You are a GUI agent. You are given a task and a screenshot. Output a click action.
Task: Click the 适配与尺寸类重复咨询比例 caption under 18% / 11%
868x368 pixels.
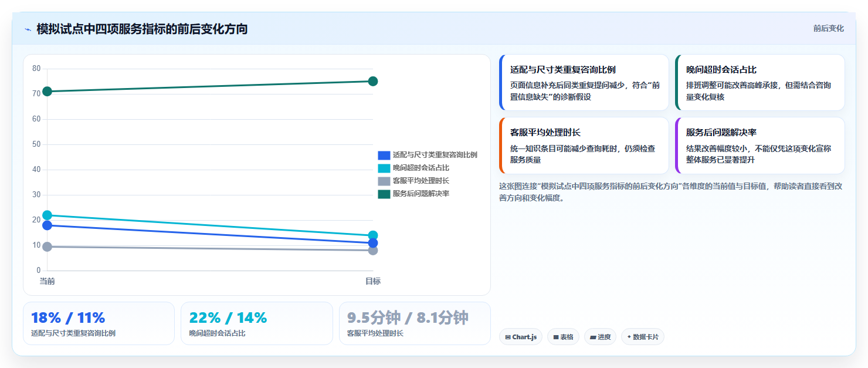(73, 333)
